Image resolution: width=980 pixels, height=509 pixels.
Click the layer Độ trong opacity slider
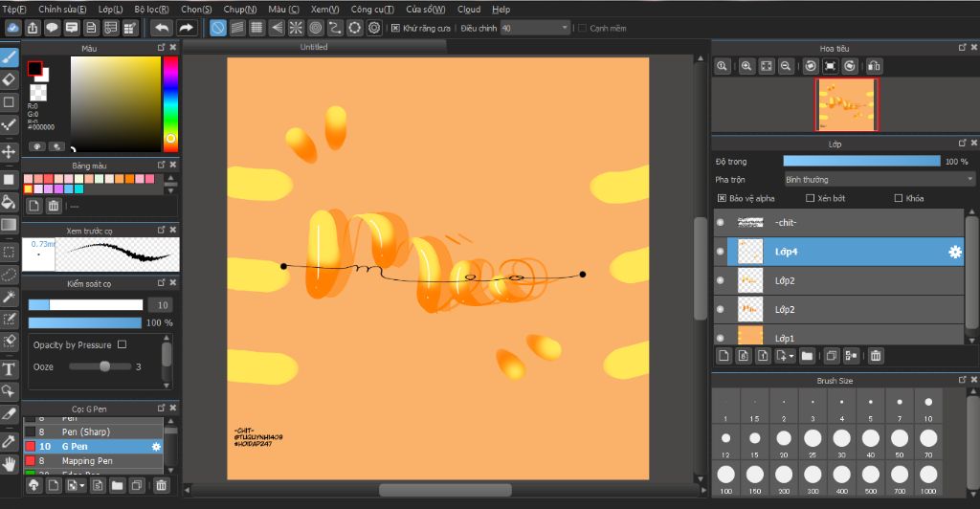[x=862, y=161]
